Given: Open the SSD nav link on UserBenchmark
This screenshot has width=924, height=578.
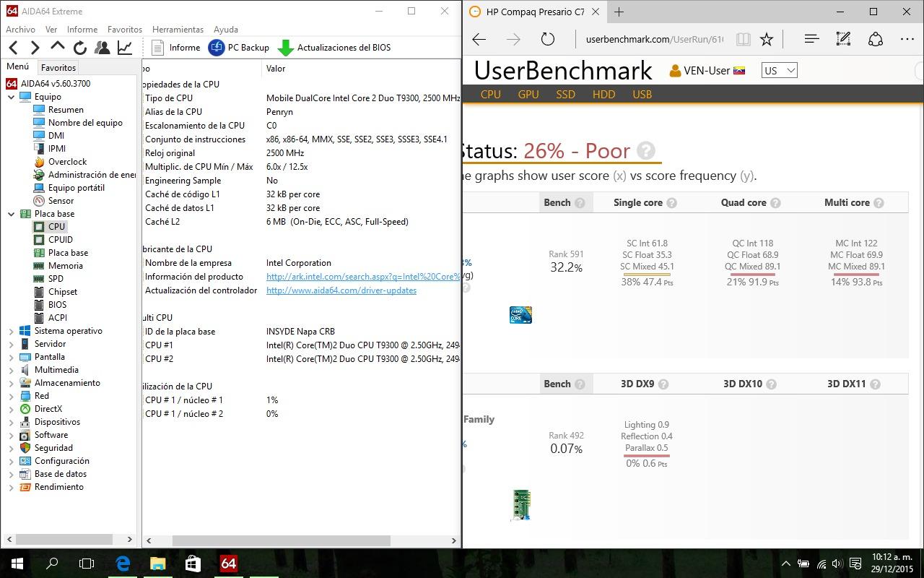Looking at the screenshot, I should coord(566,94).
